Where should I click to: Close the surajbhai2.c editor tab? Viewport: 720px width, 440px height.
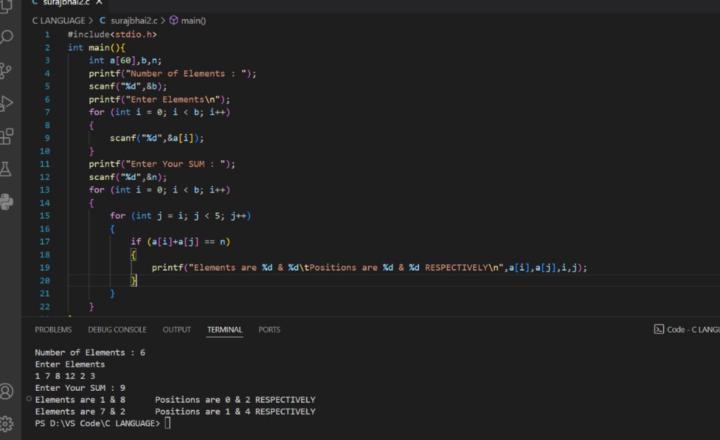[99, 3]
